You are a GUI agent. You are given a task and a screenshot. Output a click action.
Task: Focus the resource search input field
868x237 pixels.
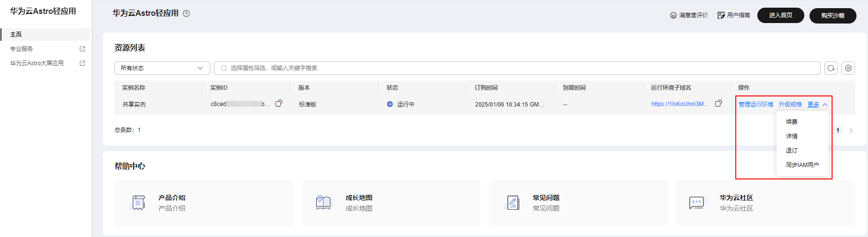pyautogui.click(x=517, y=68)
